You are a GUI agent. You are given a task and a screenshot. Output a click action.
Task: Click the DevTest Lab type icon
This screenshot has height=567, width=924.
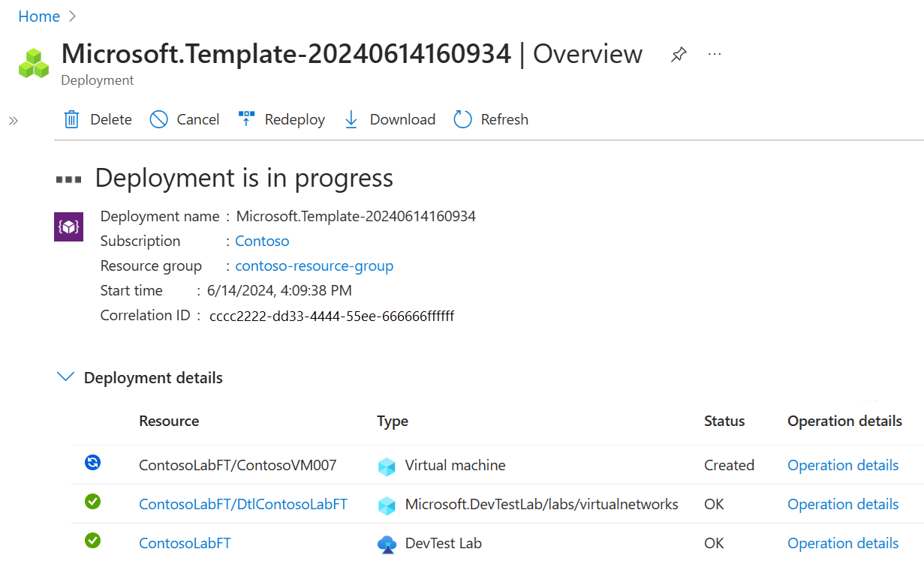click(x=387, y=544)
